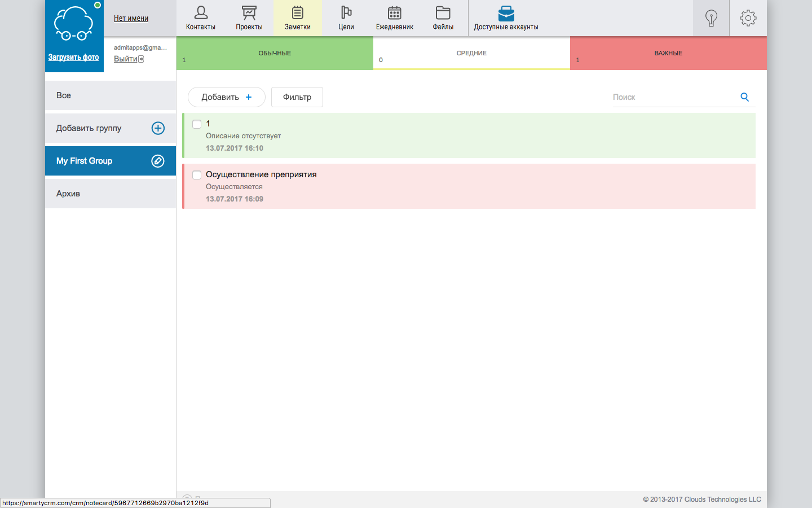Open the lightbulb help icon
Screen dimensions: 812x508
[710, 17]
